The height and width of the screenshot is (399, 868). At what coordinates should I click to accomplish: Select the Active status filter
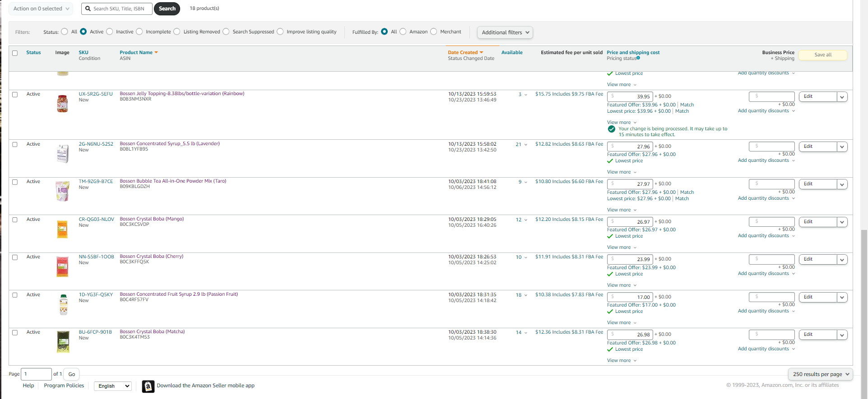click(x=84, y=32)
